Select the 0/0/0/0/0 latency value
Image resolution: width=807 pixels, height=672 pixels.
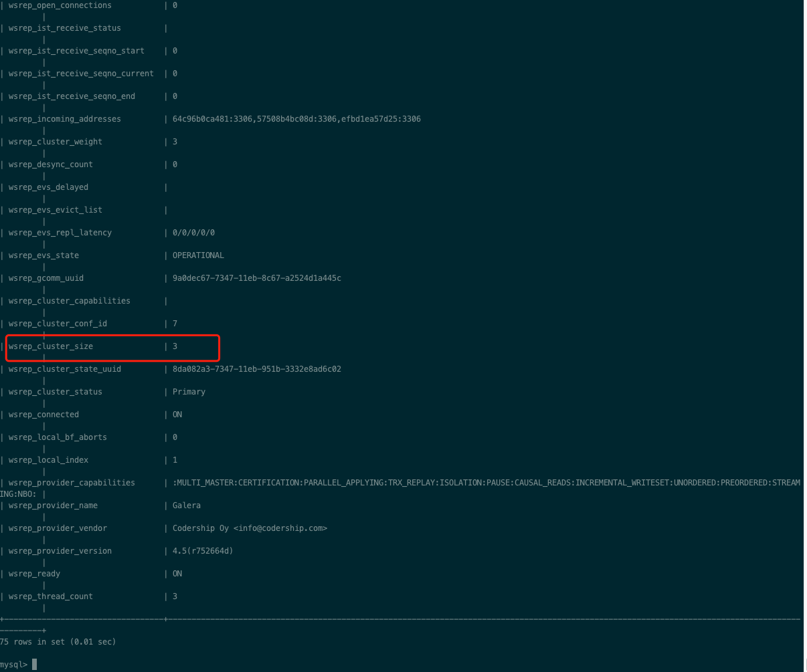[x=193, y=233]
